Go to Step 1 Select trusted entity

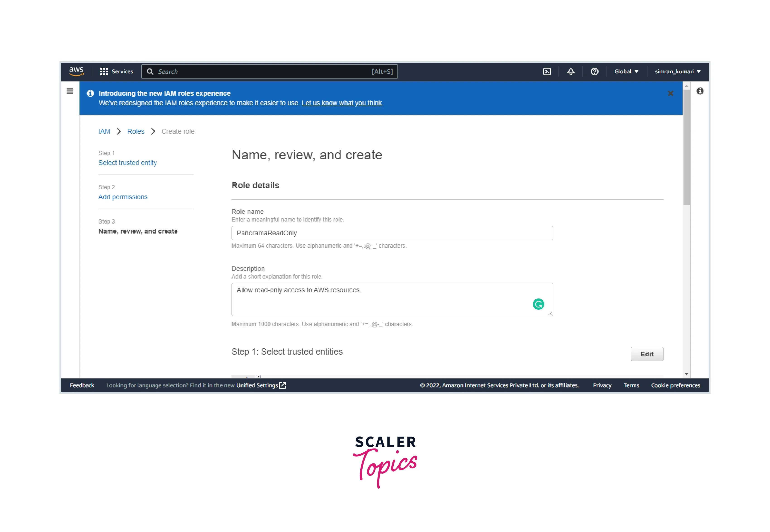(128, 163)
